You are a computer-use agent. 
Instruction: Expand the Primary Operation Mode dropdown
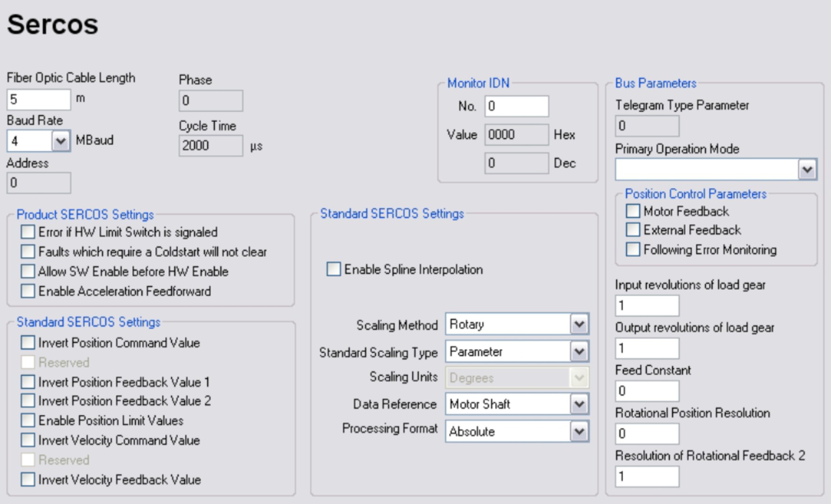[x=807, y=169]
